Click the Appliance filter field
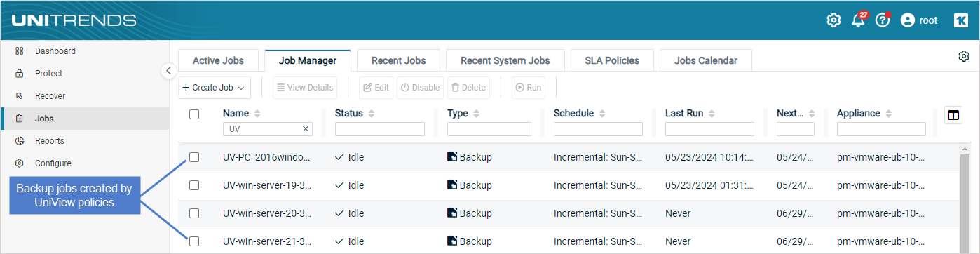Image resolution: width=980 pixels, height=254 pixels. (x=881, y=129)
